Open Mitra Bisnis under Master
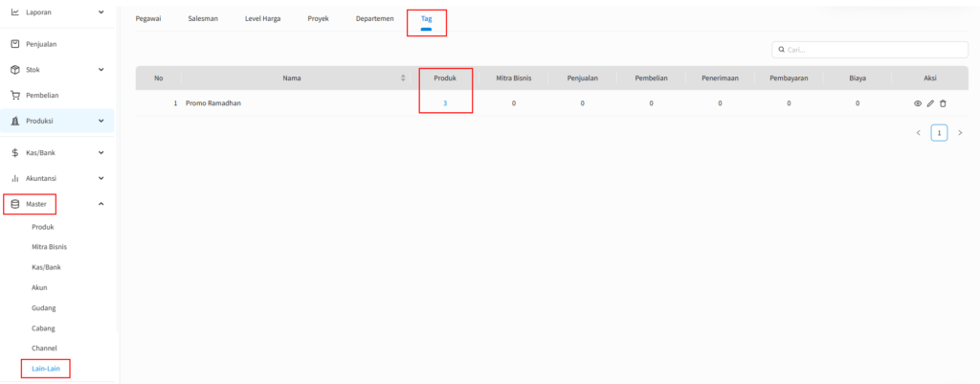Screen dimensions: 980x384 tap(50, 247)
